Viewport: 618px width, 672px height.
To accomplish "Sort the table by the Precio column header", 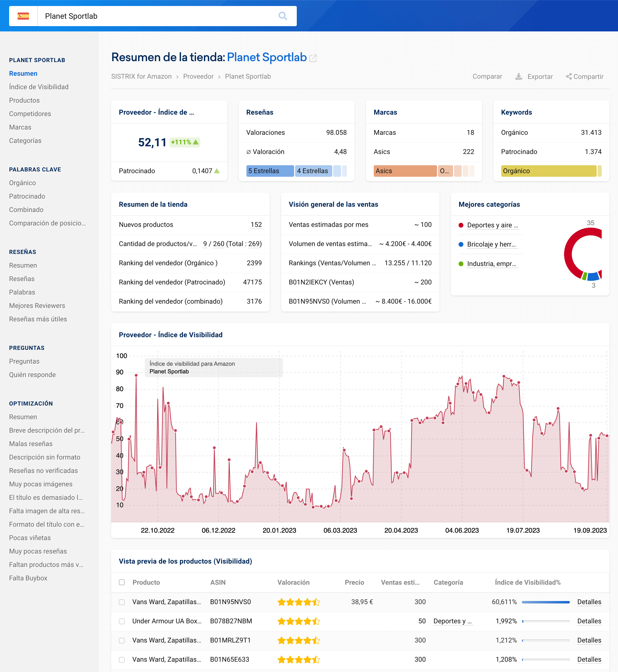I will click(x=354, y=582).
